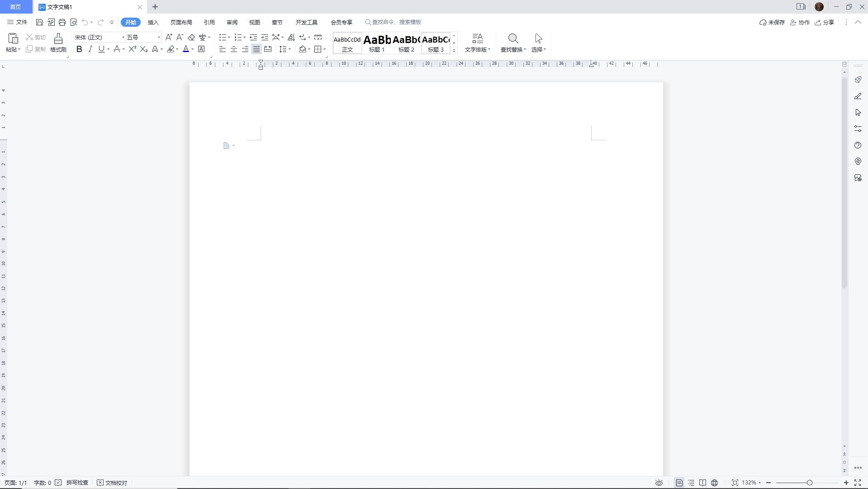Viewport: 868px width, 489px height.
Task: Center-align the paragraph text
Action: 234,49
